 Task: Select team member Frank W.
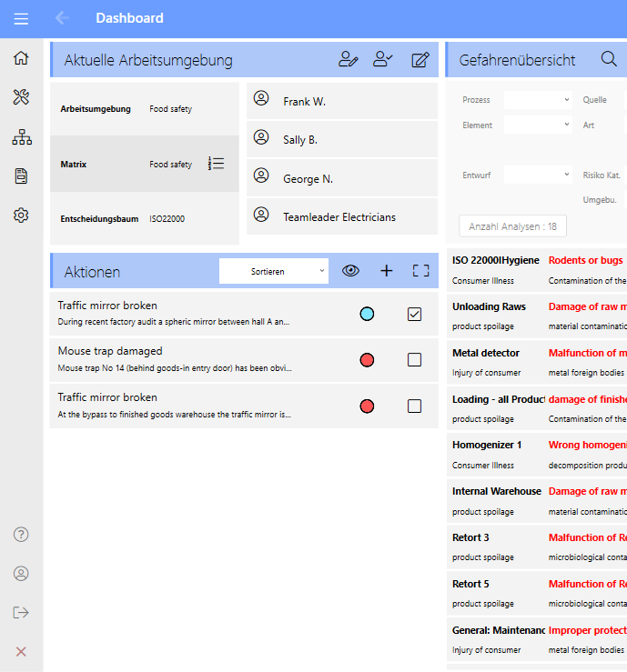[x=342, y=101]
